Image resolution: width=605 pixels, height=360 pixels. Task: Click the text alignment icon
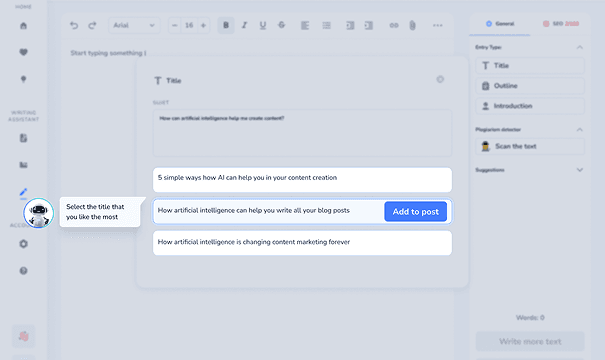point(305,25)
